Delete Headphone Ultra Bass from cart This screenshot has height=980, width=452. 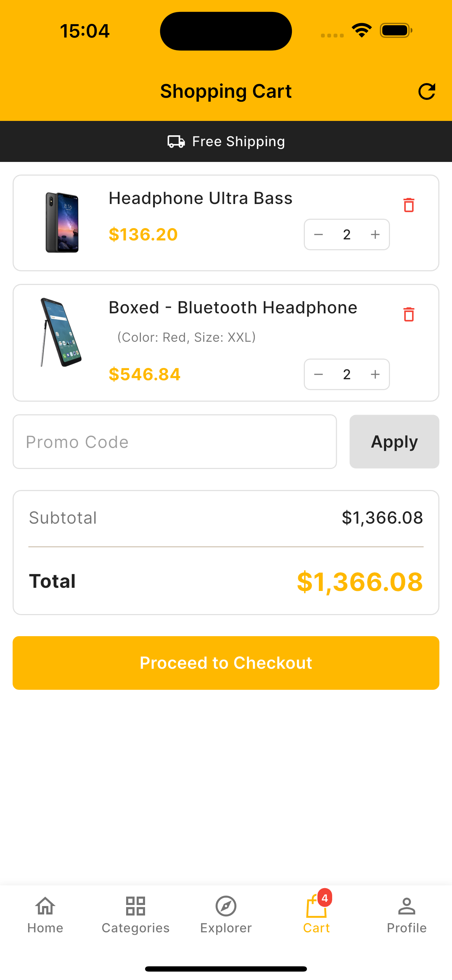click(x=409, y=205)
